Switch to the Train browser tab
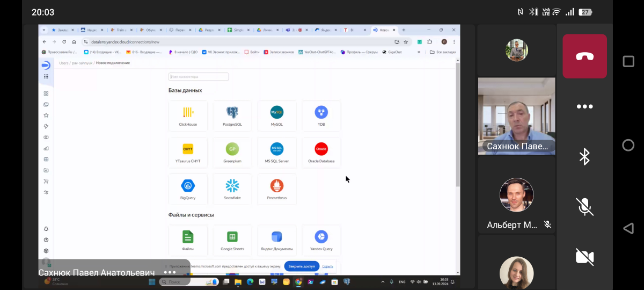Image resolution: width=644 pixels, height=290 pixels. click(x=121, y=30)
